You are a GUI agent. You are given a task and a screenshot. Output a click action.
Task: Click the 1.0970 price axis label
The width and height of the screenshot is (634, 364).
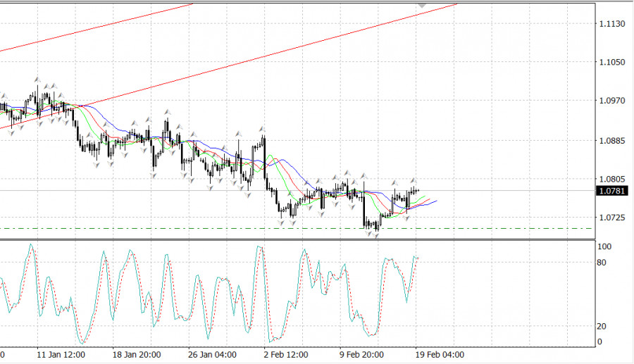(611, 101)
